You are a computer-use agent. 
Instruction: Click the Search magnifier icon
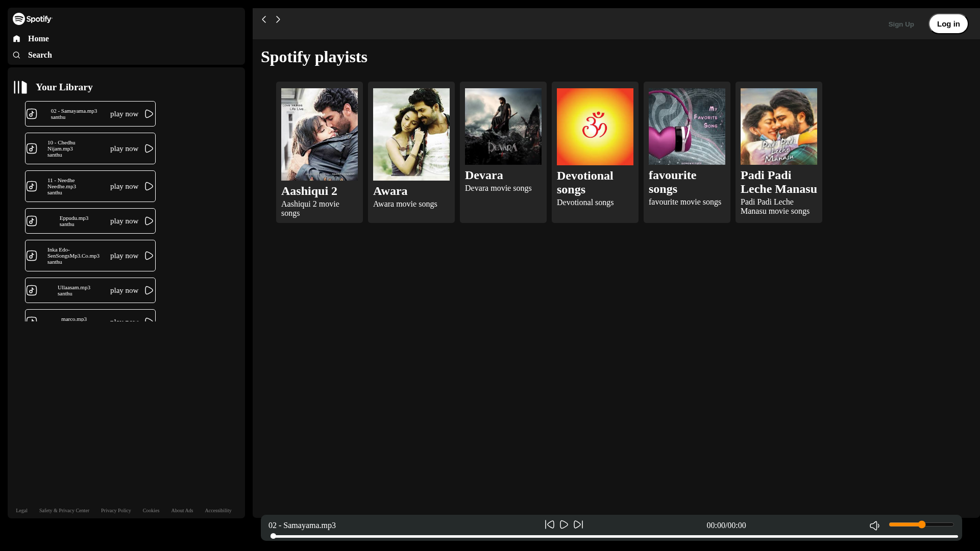click(17, 55)
